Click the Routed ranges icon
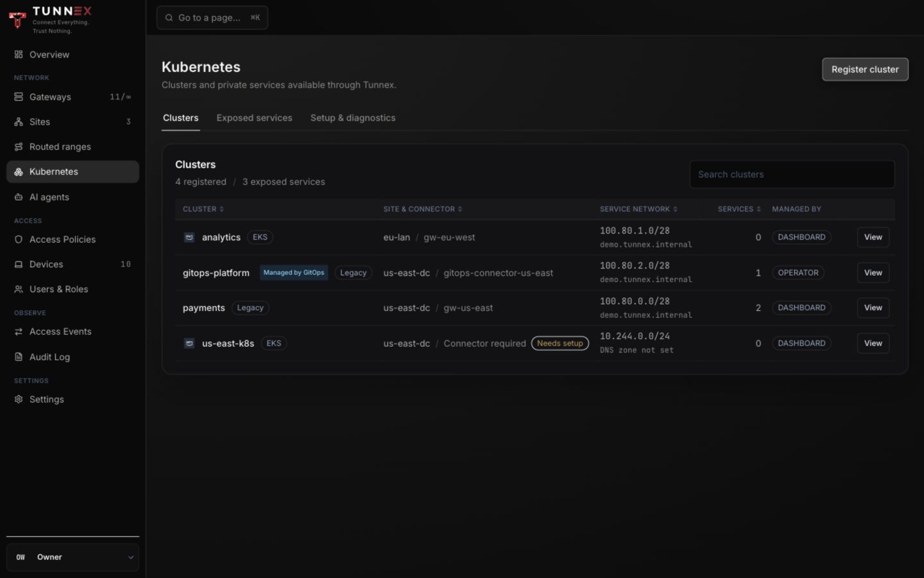 click(x=19, y=147)
